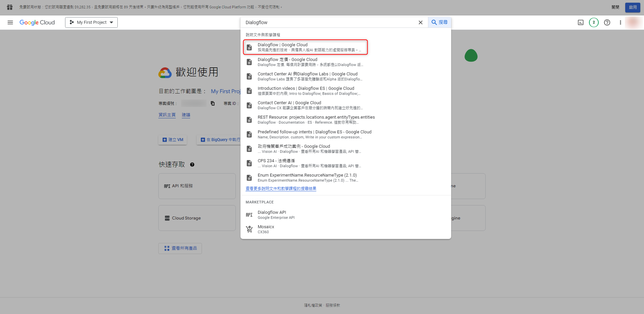Open the hamburger navigation menu
This screenshot has height=314, width=644.
tap(10, 22)
